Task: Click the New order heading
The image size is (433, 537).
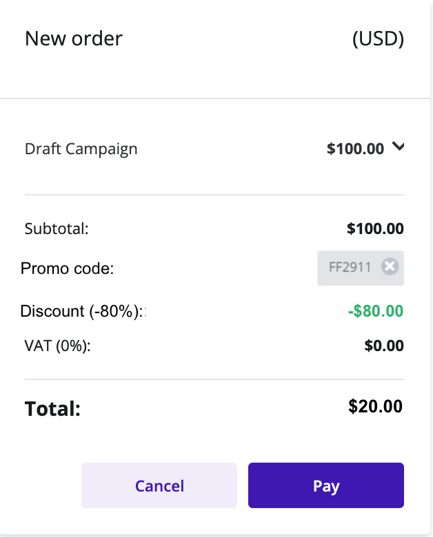Action: (74, 38)
